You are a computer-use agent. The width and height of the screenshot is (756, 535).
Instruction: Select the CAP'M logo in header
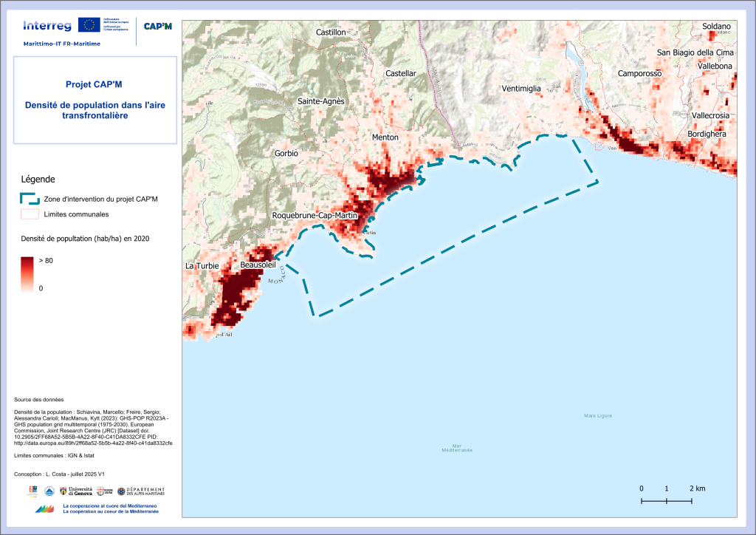tap(157, 26)
